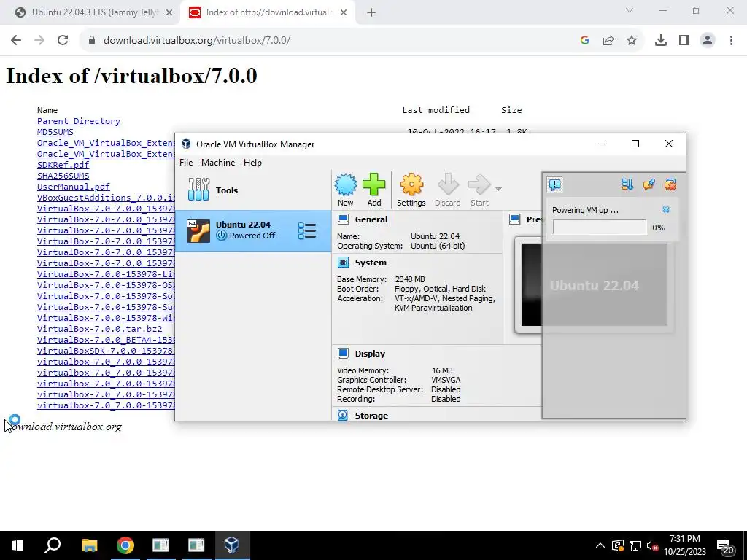The width and height of the screenshot is (747, 560).
Task: Click the Preview section monitor icon
Action: tap(515, 219)
